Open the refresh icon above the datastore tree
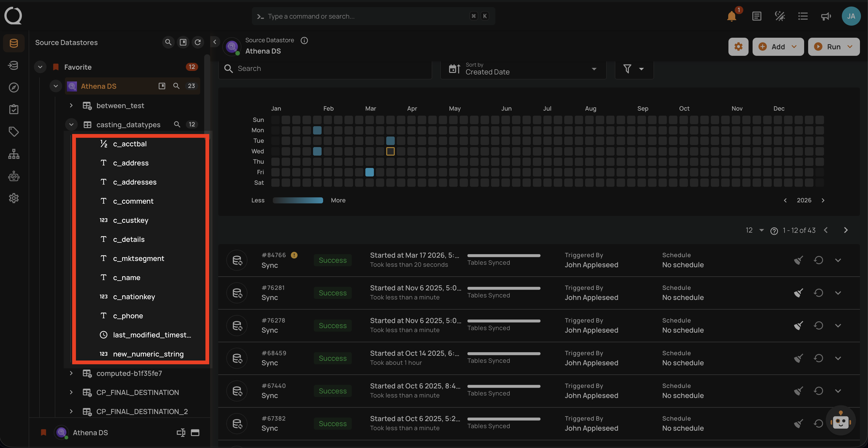 (198, 42)
